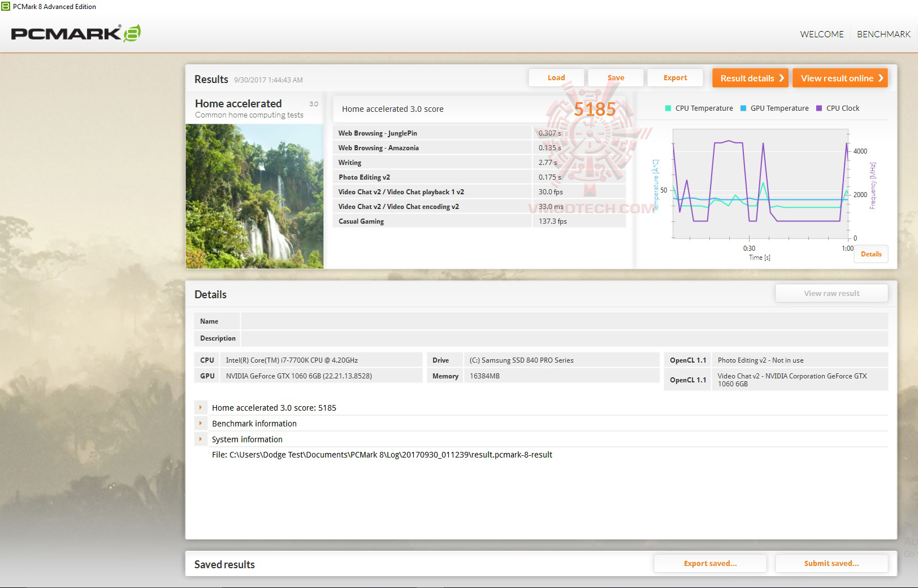Click the CPU Clock legend swatch

[x=819, y=108]
